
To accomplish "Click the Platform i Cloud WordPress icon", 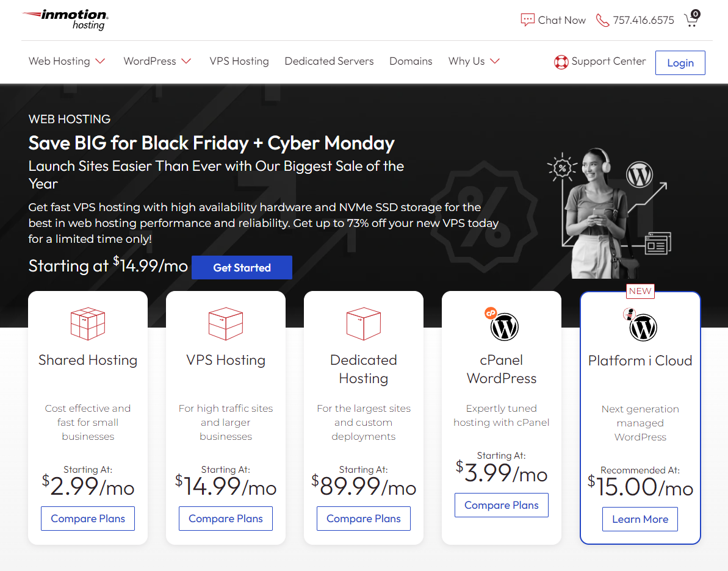I will coord(642,327).
